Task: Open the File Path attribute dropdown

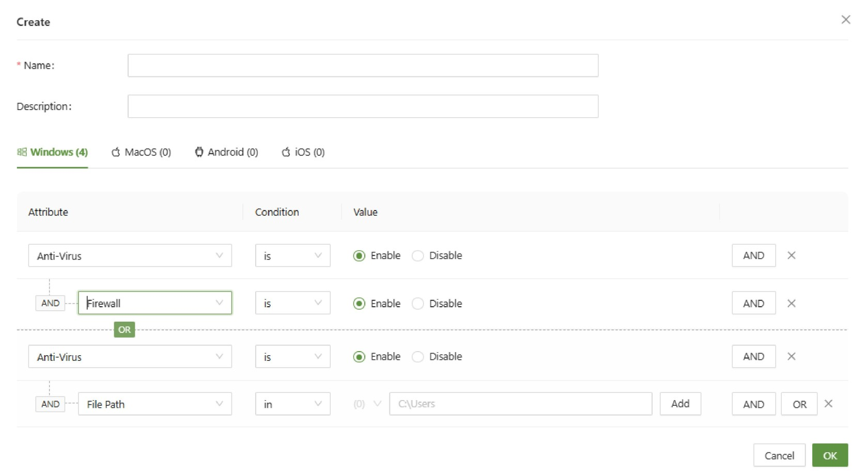Action: coord(219,404)
